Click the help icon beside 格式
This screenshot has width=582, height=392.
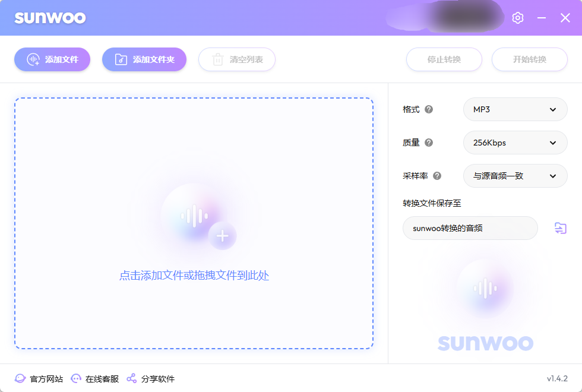click(x=429, y=109)
